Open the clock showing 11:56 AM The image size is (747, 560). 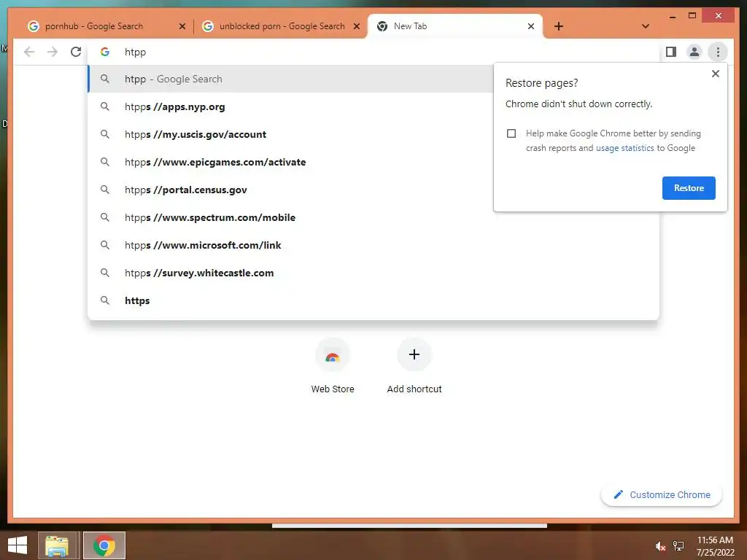pyautogui.click(x=715, y=545)
